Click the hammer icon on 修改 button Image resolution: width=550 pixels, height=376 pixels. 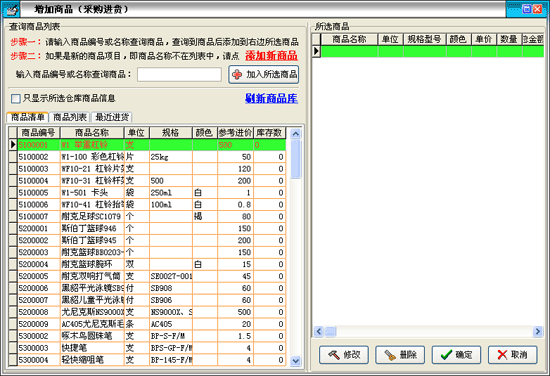[334, 355]
